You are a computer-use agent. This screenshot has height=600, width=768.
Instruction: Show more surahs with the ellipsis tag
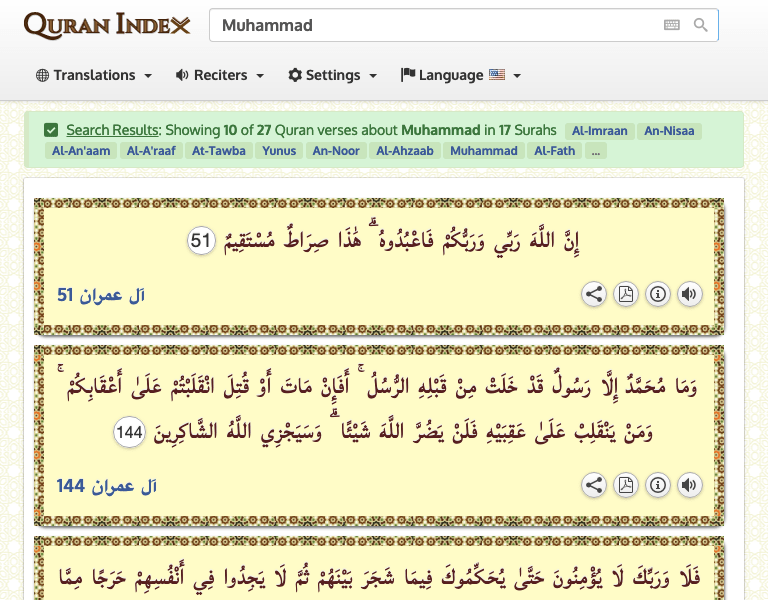596,151
